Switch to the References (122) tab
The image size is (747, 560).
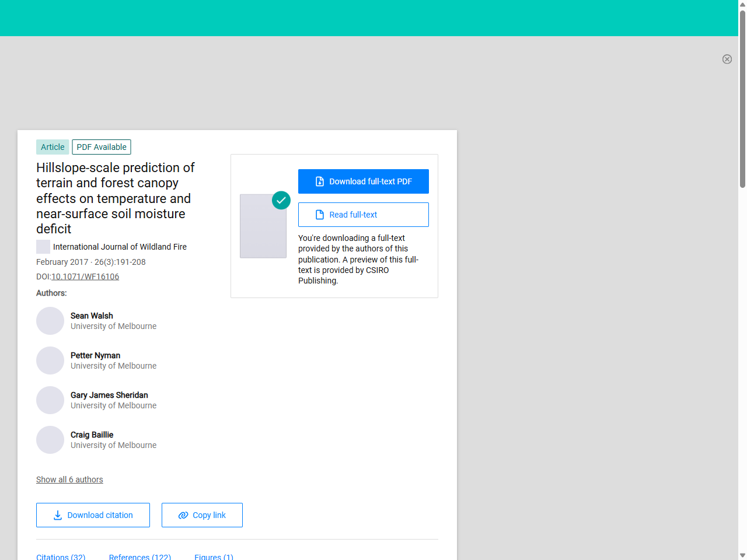[x=140, y=556]
